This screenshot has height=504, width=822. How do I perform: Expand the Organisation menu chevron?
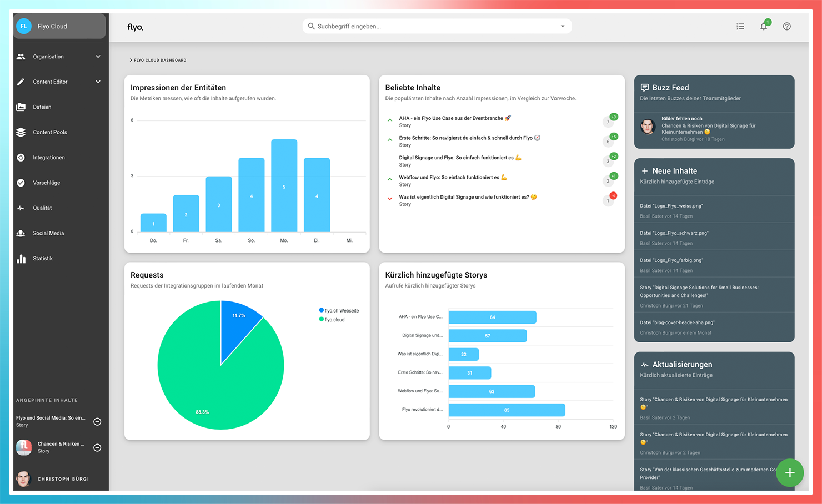98,57
